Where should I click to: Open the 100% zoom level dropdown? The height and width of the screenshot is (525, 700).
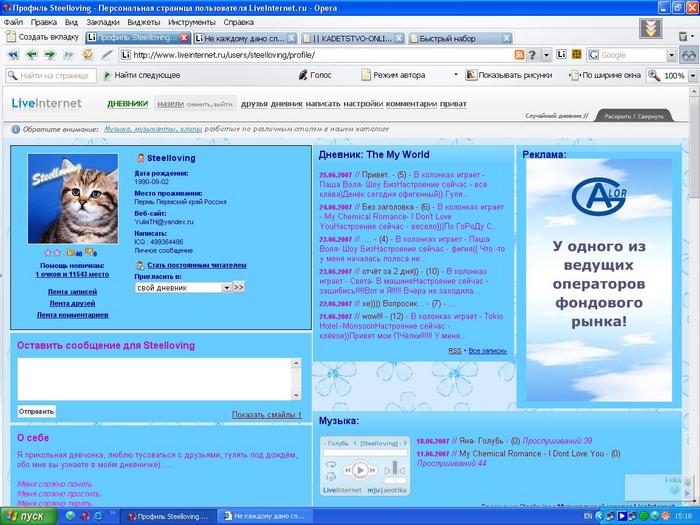pos(693,75)
